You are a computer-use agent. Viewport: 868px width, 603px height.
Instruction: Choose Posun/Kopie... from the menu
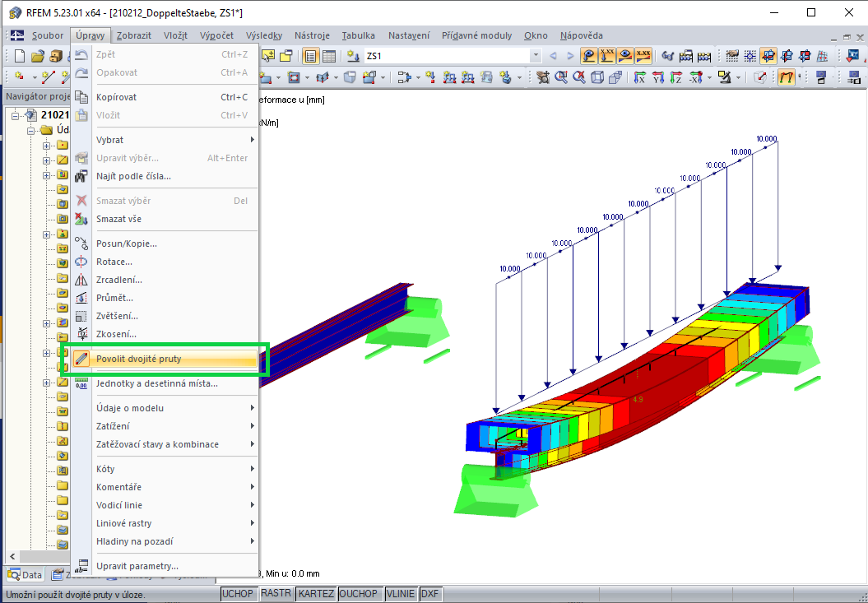tap(165, 243)
